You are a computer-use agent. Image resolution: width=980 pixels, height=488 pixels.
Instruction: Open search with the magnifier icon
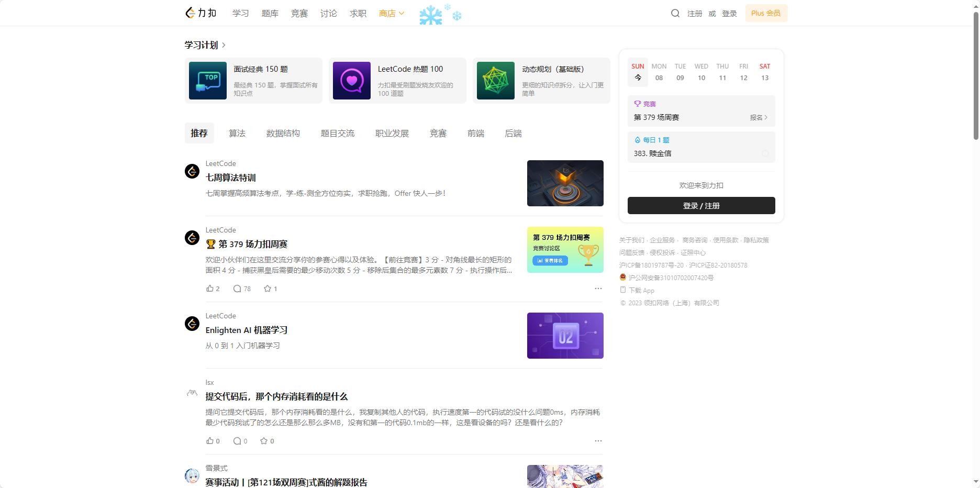click(675, 13)
